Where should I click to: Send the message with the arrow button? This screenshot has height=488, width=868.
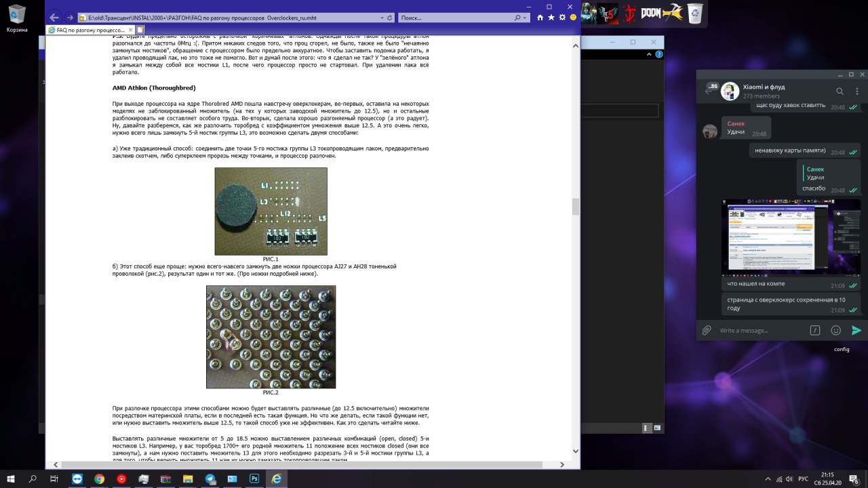click(856, 331)
